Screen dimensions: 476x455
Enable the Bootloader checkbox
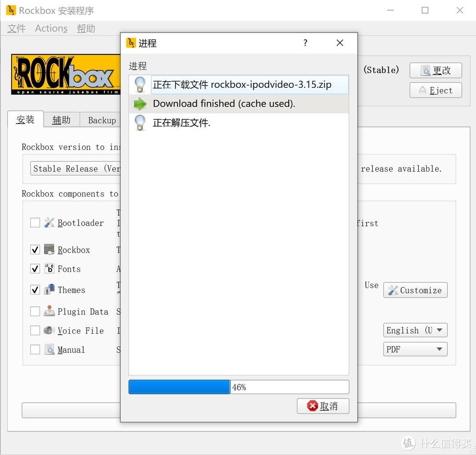(x=35, y=222)
